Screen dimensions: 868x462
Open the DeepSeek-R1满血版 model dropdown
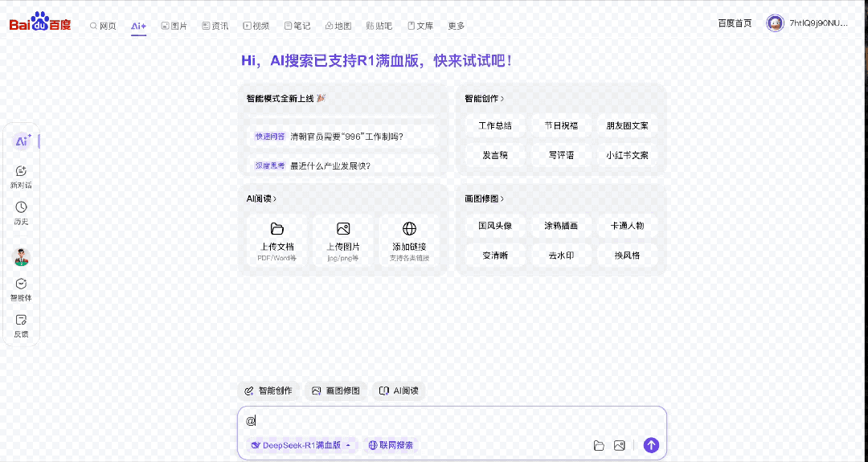[301, 445]
